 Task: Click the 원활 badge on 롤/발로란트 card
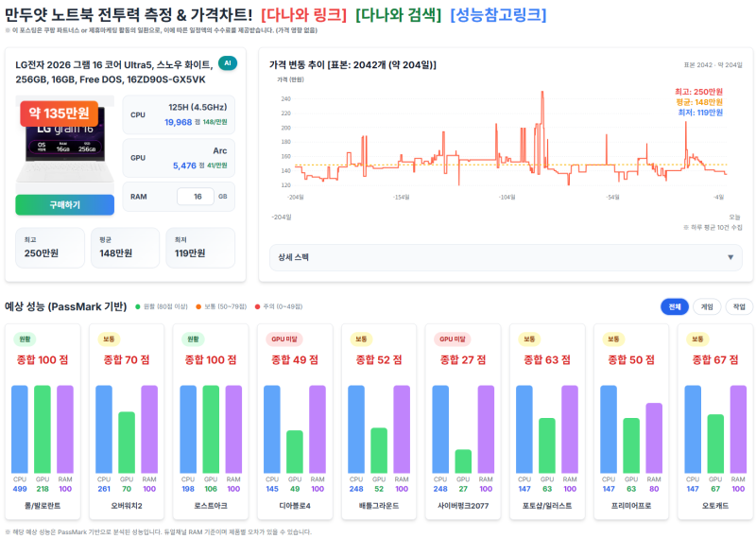click(25, 339)
